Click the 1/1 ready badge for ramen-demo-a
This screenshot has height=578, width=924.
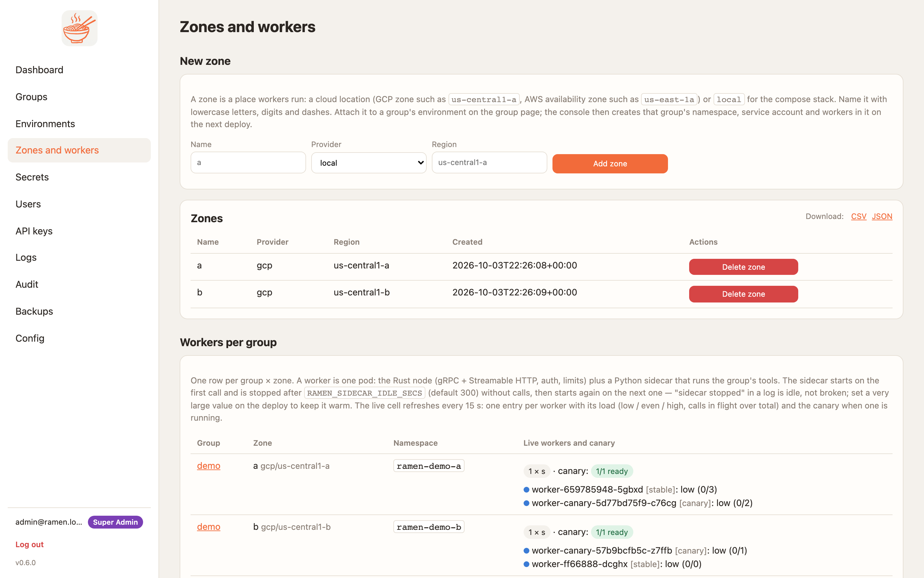[612, 471]
